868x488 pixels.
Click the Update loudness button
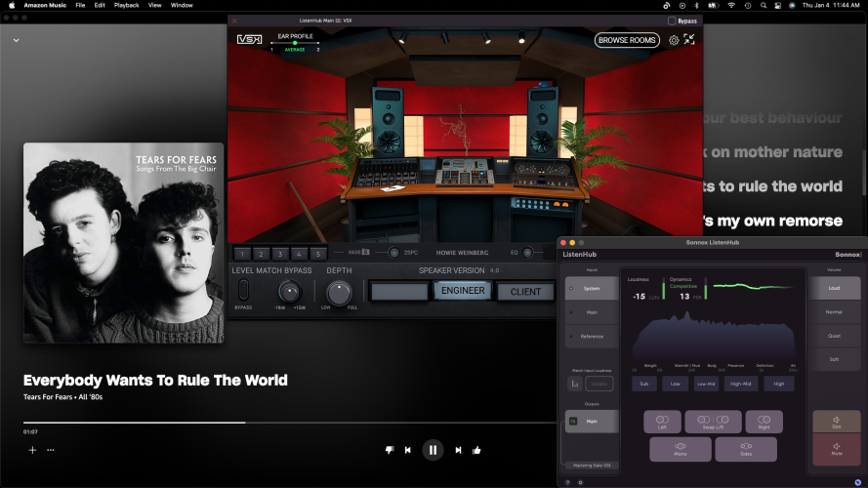pyautogui.click(x=599, y=384)
